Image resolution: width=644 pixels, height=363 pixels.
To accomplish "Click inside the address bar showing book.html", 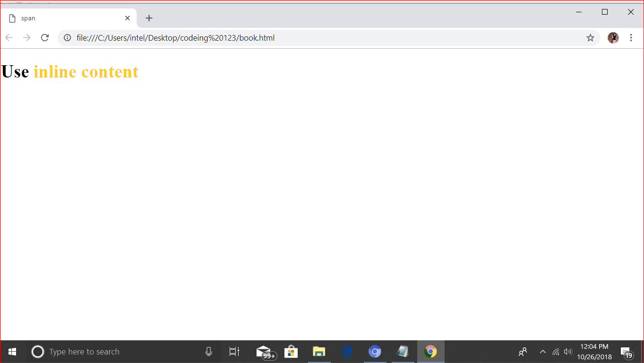I will click(x=189, y=38).
